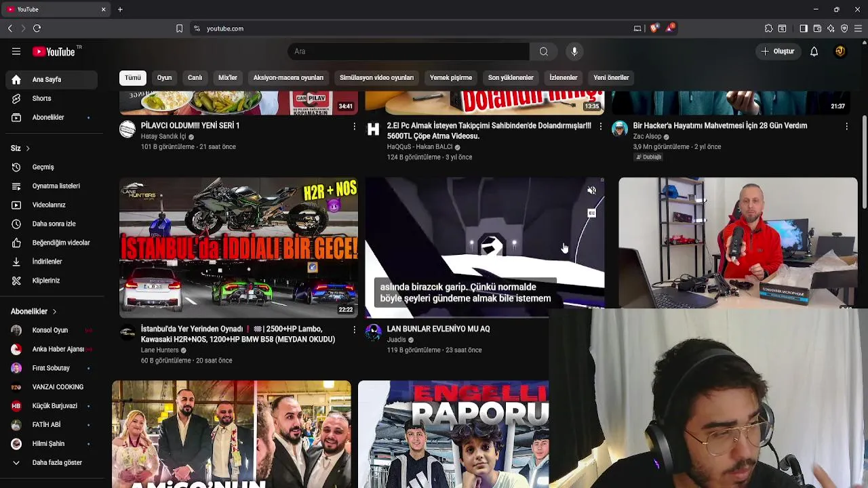The height and width of the screenshot is (488, 868).
Task: Open the account avatar menu
Action: 840,52
